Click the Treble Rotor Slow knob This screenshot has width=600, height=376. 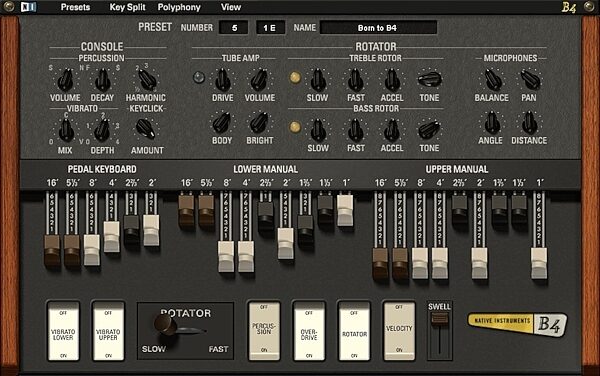tap(318, 80)
